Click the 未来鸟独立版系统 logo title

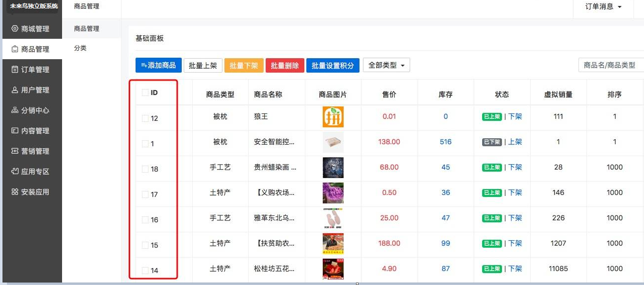pos(34,6)
